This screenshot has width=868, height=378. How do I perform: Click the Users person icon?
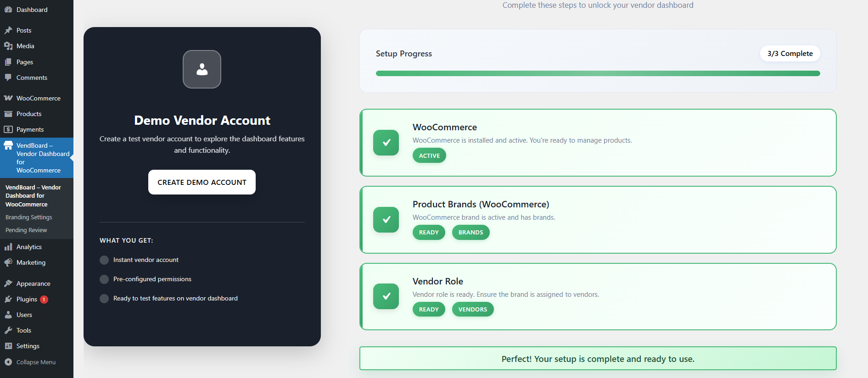(x=8, y=315)
